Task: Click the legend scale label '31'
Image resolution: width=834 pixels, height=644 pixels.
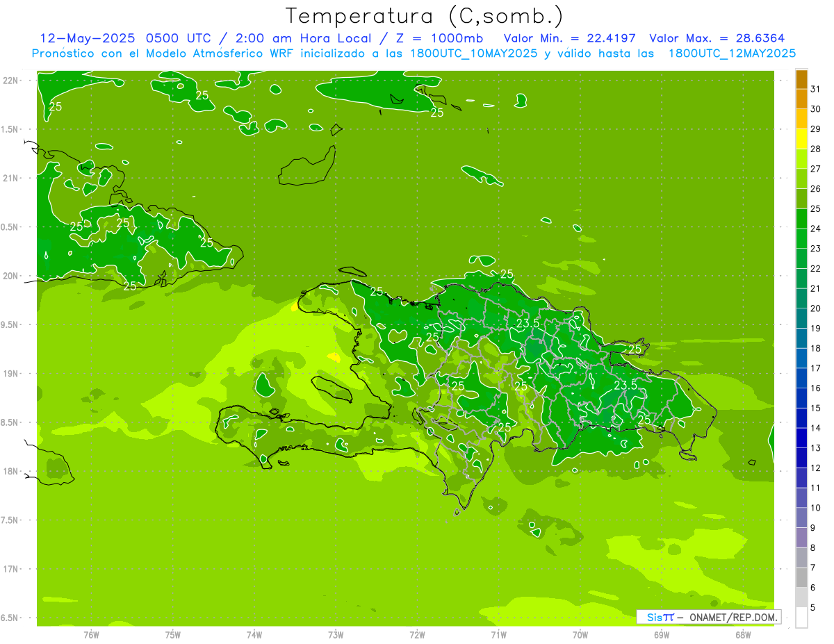Action: tap(815, 89)
